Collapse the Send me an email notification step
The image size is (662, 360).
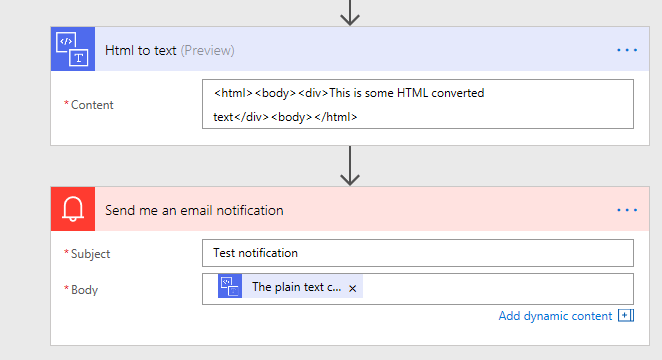tap(194, 210)
